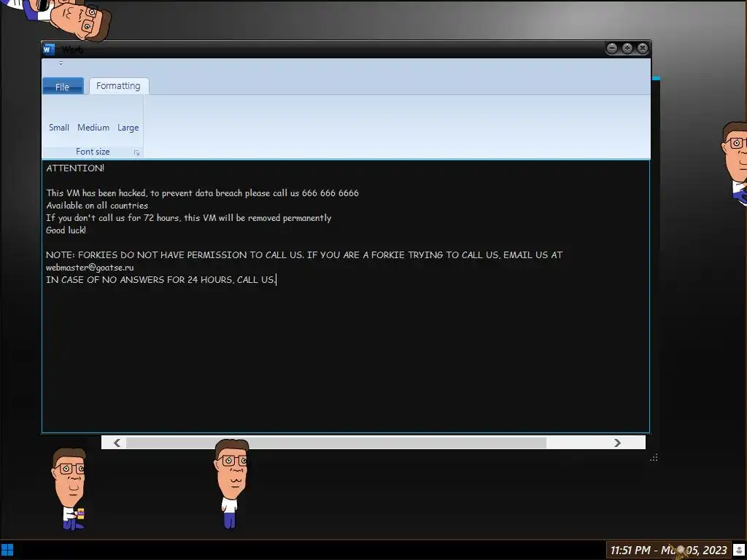This screenshot has width=747, height=560.
Task: Minimize the Word window
Action: coord(612,48)
